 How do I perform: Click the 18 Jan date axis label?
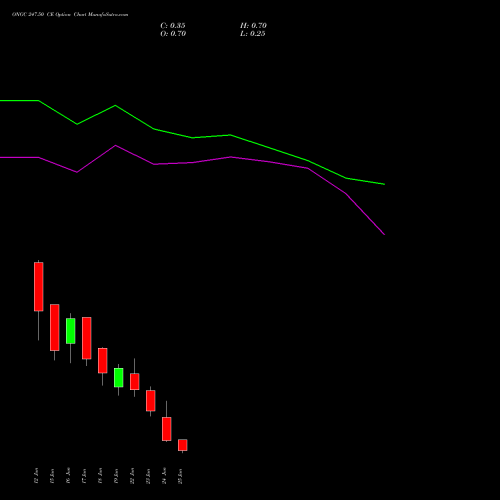point(100,476)
